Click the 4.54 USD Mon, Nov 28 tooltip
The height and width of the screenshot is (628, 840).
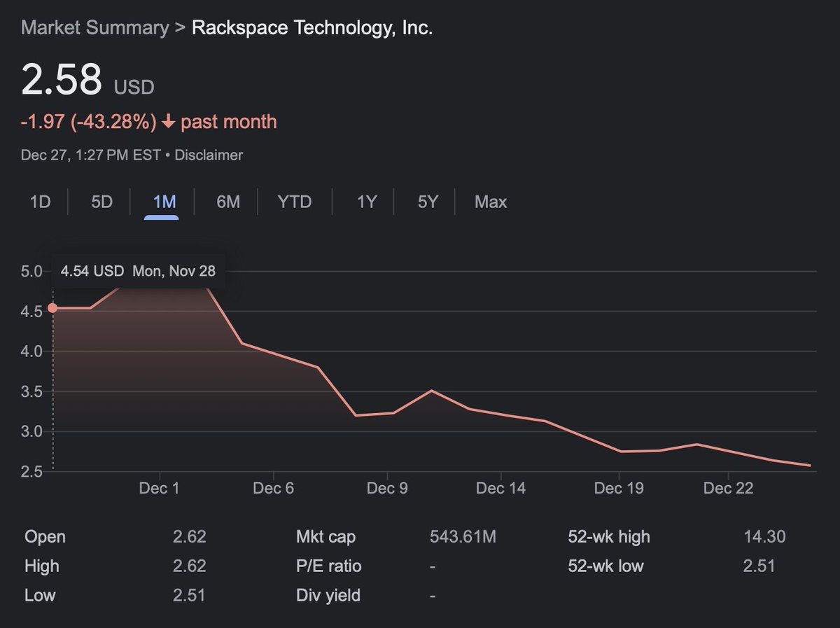click(139, 270)
